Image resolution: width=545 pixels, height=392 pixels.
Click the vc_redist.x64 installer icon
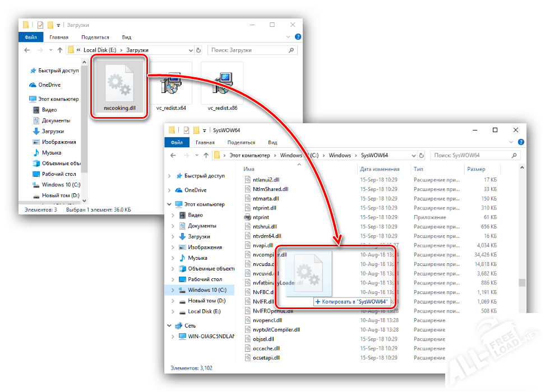[x=171, y=84]
